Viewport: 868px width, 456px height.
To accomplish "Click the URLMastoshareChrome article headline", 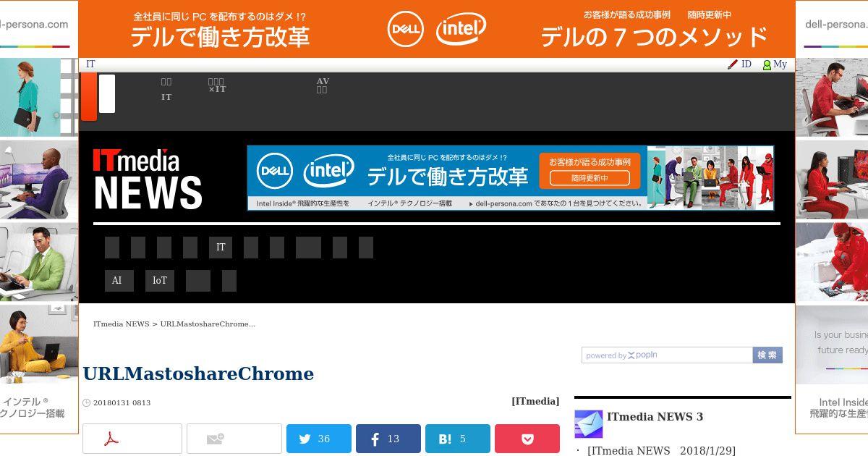I will [198, 374].
